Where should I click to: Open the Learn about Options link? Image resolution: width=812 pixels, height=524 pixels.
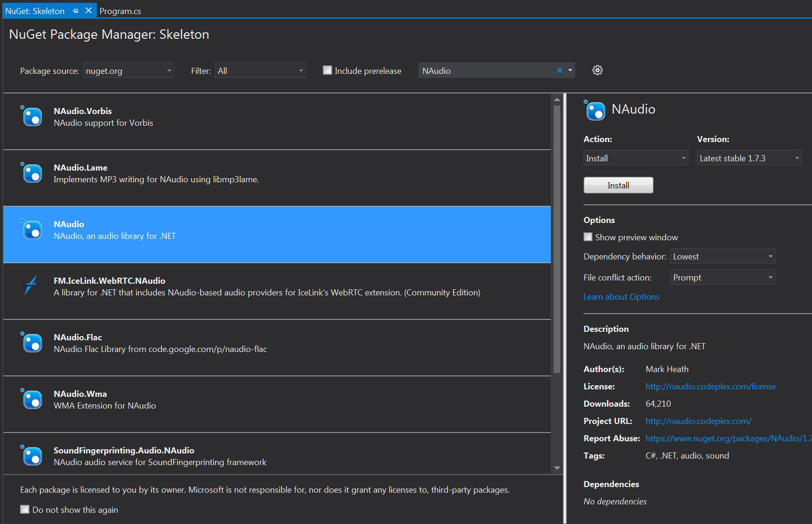coord(621,297)
